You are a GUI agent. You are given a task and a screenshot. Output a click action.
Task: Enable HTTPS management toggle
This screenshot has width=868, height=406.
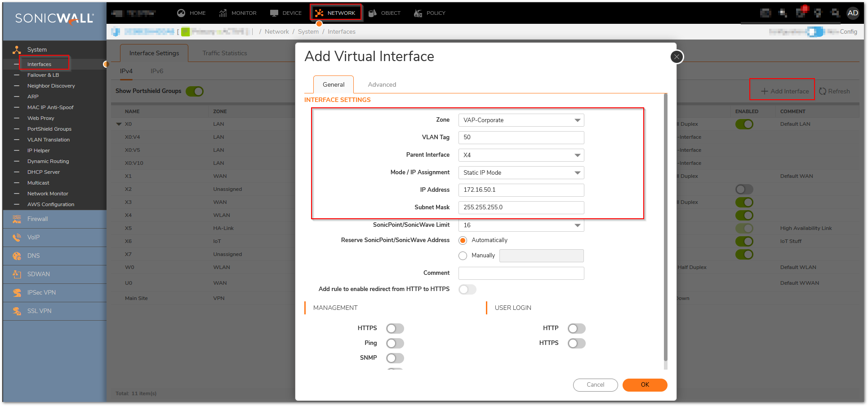(x=395, y=329)
